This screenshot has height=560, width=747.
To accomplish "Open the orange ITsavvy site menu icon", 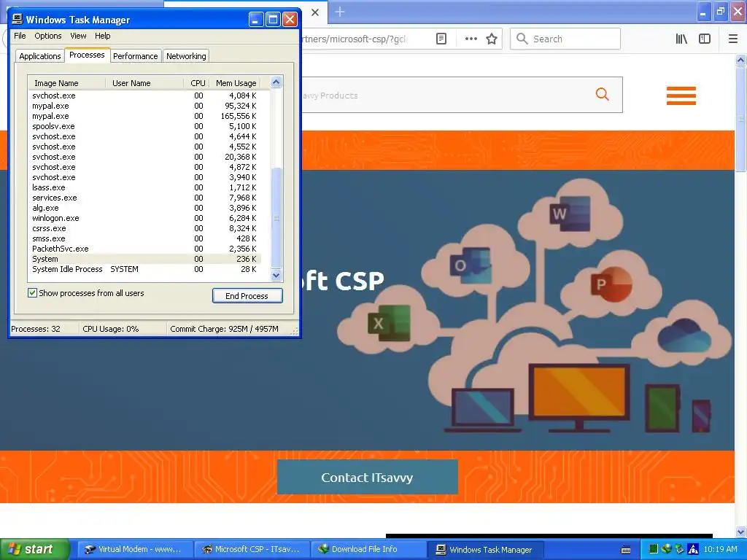I will (681, 96).
